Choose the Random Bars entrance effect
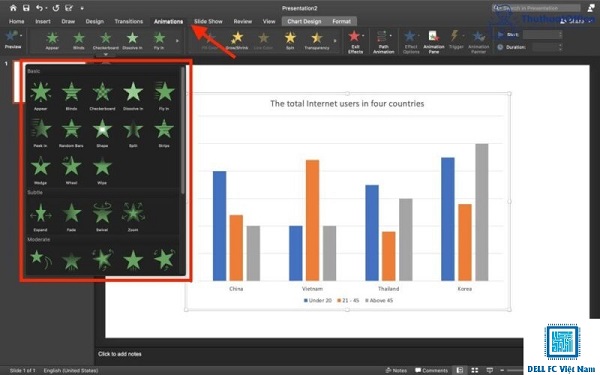The width and height of the screenshot is (600, 375). click(x=71, y=132)
